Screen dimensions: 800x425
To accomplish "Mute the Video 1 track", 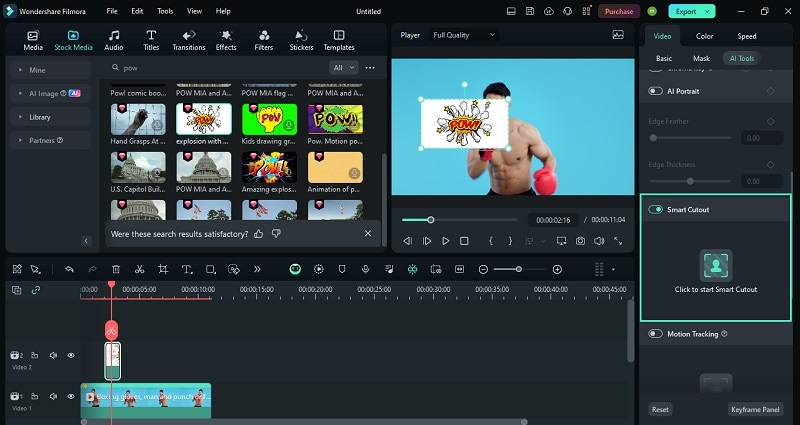I will point(53,396).
